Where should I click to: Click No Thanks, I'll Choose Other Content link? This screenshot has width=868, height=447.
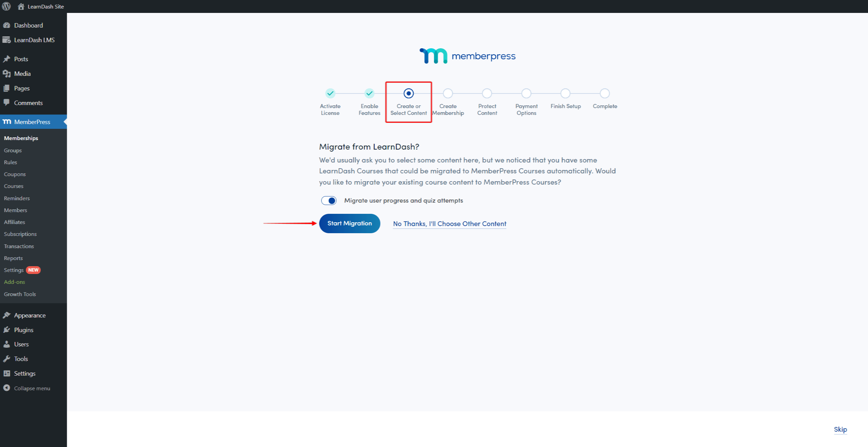(450, 224)
